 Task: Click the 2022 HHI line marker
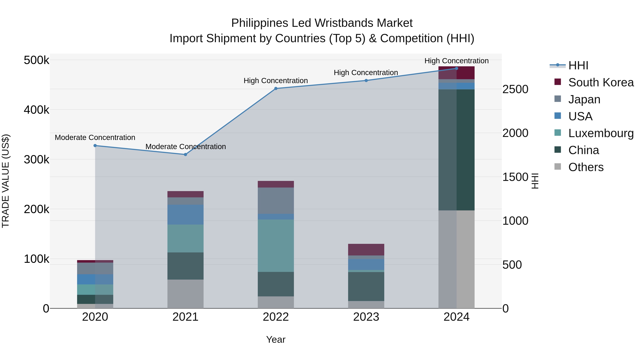coord(276,88)
